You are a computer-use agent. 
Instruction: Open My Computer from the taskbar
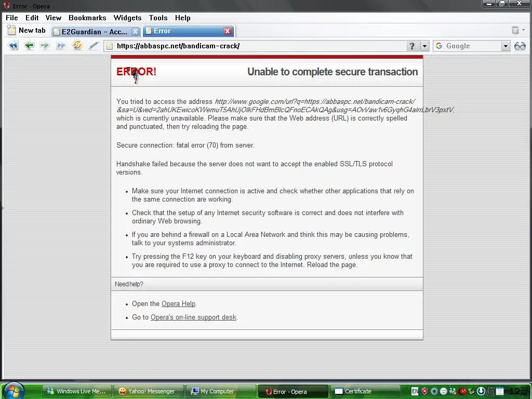(x=220, y=391)
